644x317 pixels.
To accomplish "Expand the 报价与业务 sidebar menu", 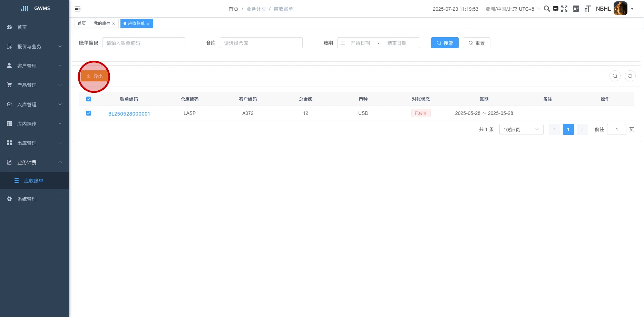I will tap(35, 47).
